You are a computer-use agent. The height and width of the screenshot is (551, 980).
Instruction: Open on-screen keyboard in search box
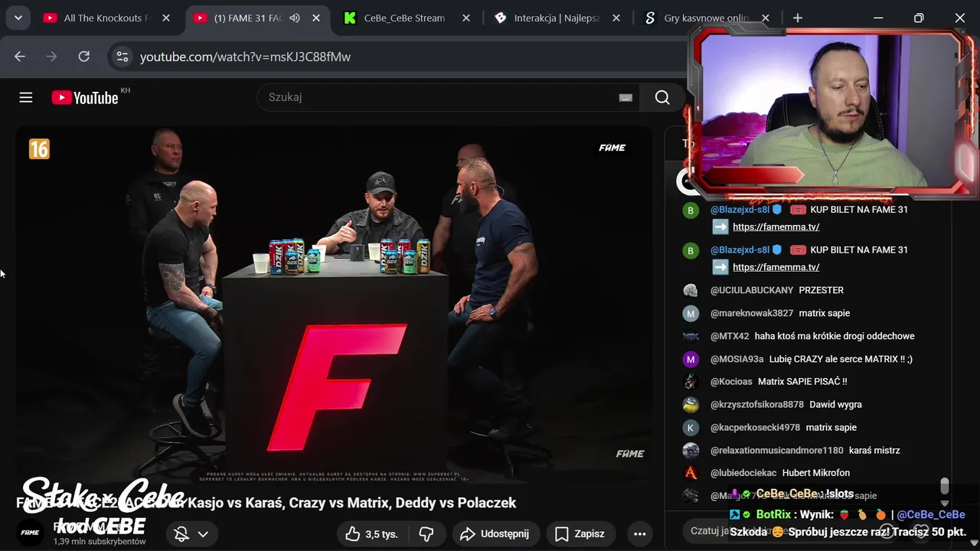(626, 97)
